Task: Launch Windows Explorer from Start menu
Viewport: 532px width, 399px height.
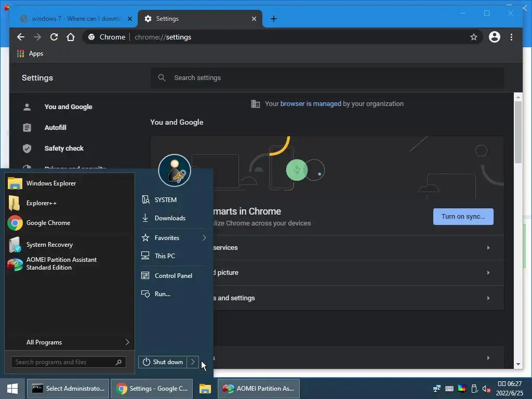Action: 70,183
